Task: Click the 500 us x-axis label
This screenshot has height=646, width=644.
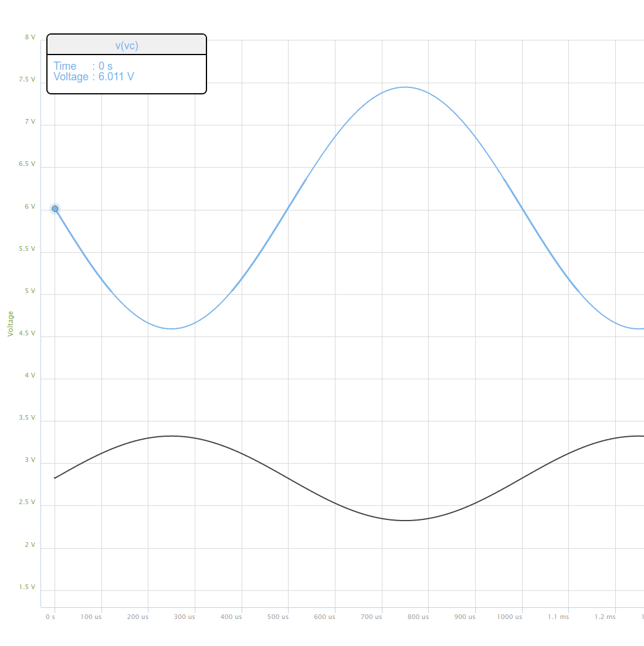Action: coord(278,617)
